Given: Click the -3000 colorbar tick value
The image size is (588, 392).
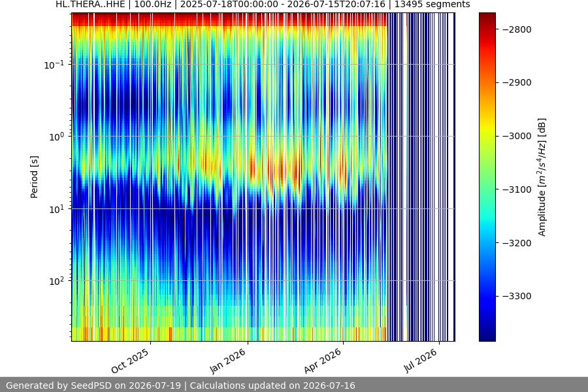Looking at the screenshot, I should coord(516,136).
